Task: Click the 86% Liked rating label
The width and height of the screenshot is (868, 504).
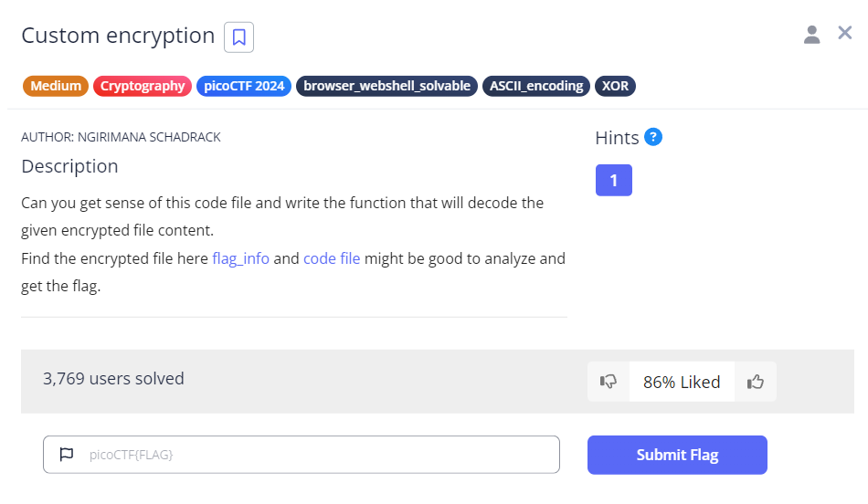Action: 682,382
